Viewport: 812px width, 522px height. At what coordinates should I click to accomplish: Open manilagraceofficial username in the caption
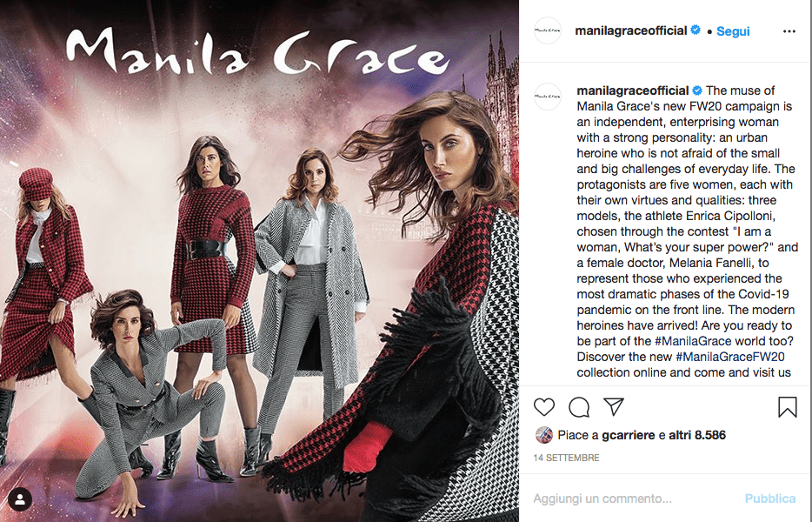[x=632, y=90]
